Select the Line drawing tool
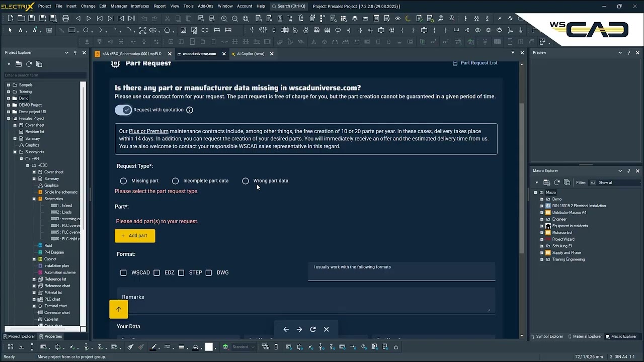Image resolution: width=644 pixels, height=362 pixels. click(61, 30)
